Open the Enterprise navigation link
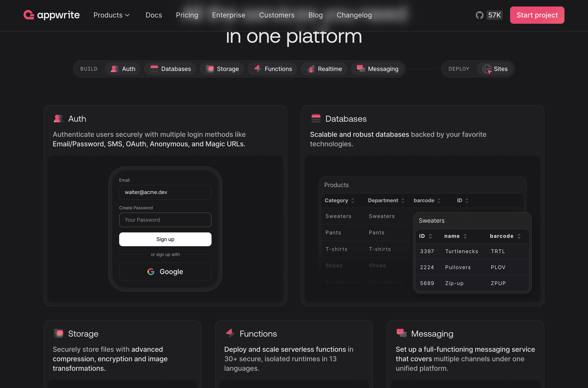588x388 pixels. click(x=228, y=15)
